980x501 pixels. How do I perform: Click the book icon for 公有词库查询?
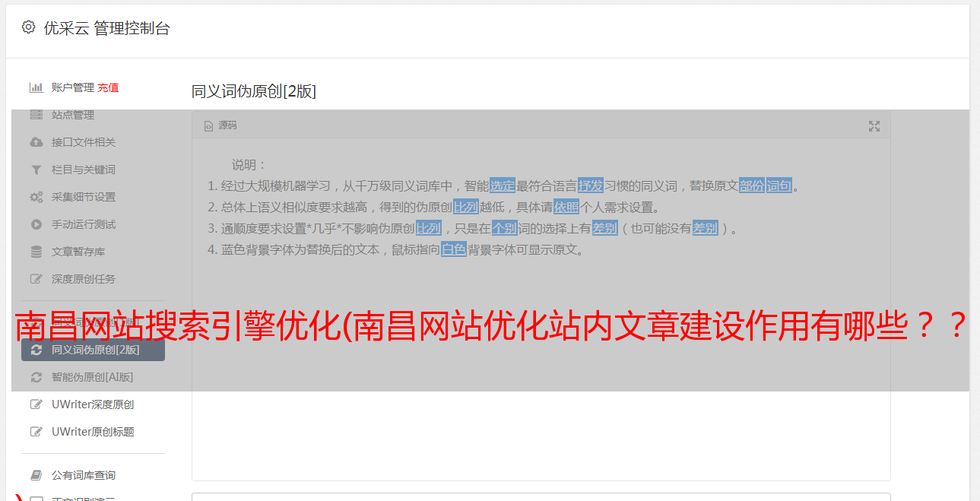(36, 475)
